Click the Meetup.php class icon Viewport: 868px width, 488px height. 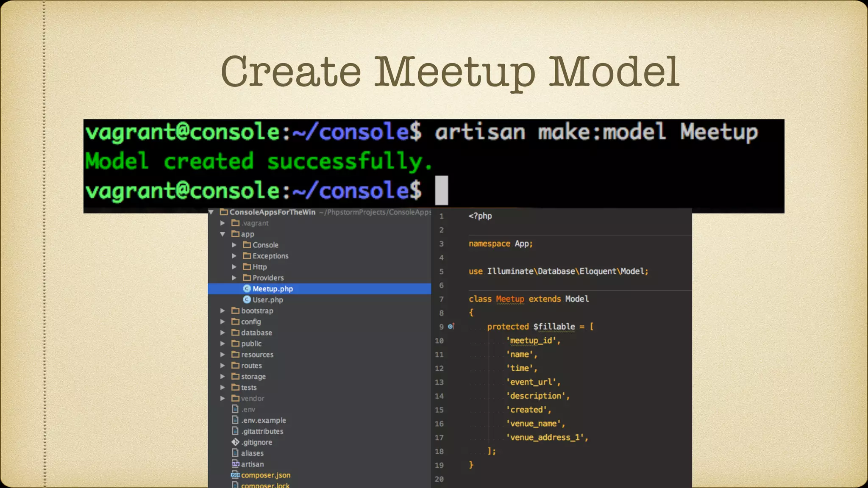pyautogui.click(x=247, y=288)
